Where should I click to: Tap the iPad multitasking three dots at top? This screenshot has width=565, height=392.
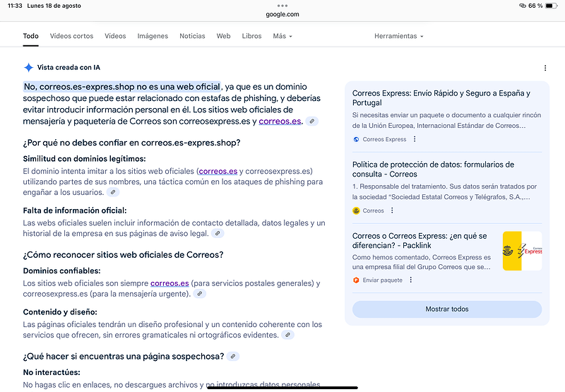[282, 6]
